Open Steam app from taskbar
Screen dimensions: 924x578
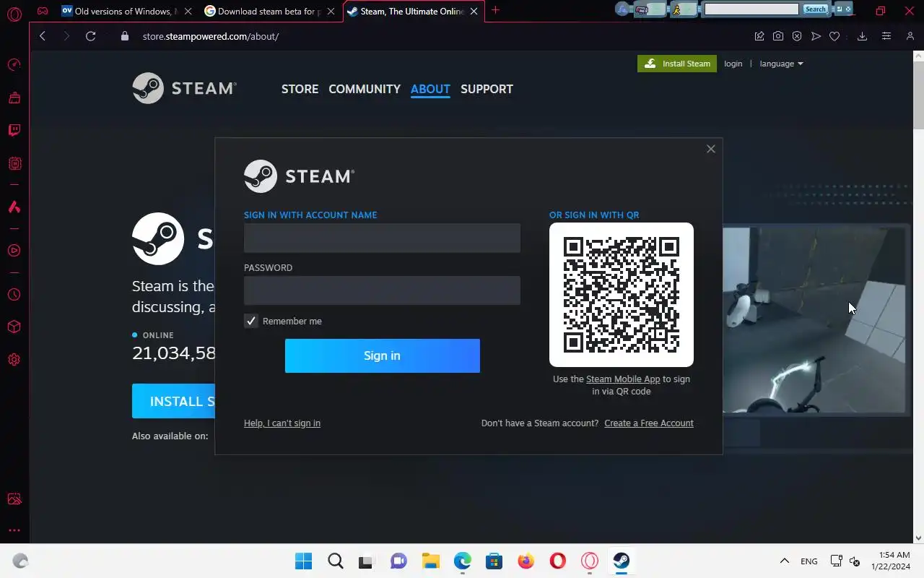622,561
